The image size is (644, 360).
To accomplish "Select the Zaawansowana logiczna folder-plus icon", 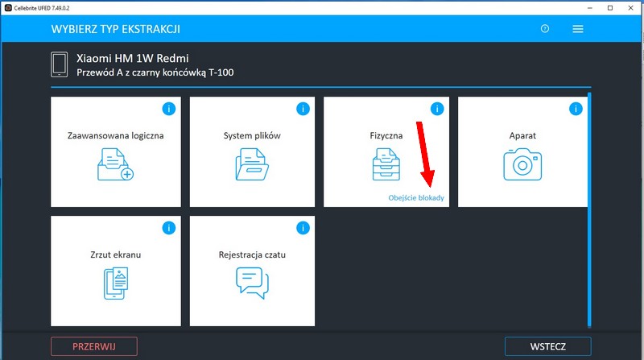I will tap(115, 164).
